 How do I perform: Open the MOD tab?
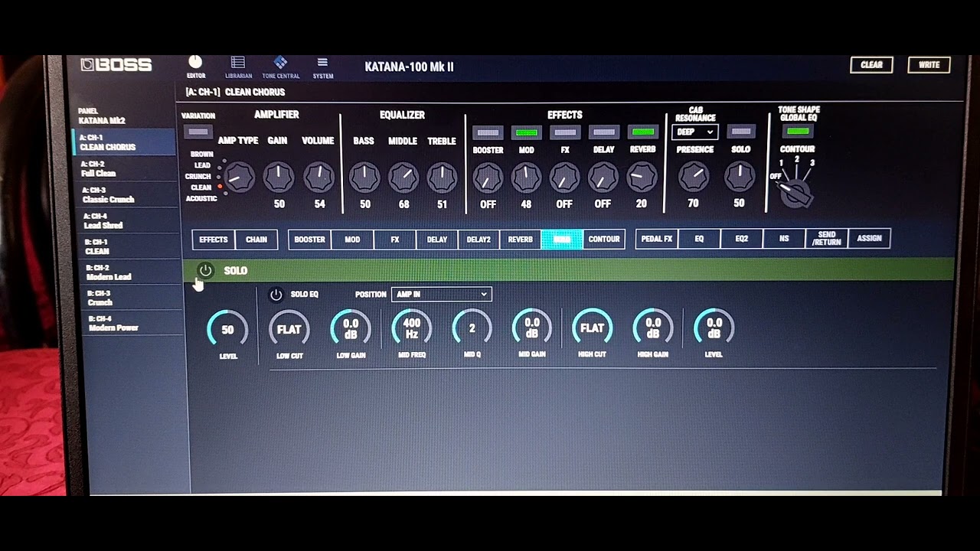point(352,240)
